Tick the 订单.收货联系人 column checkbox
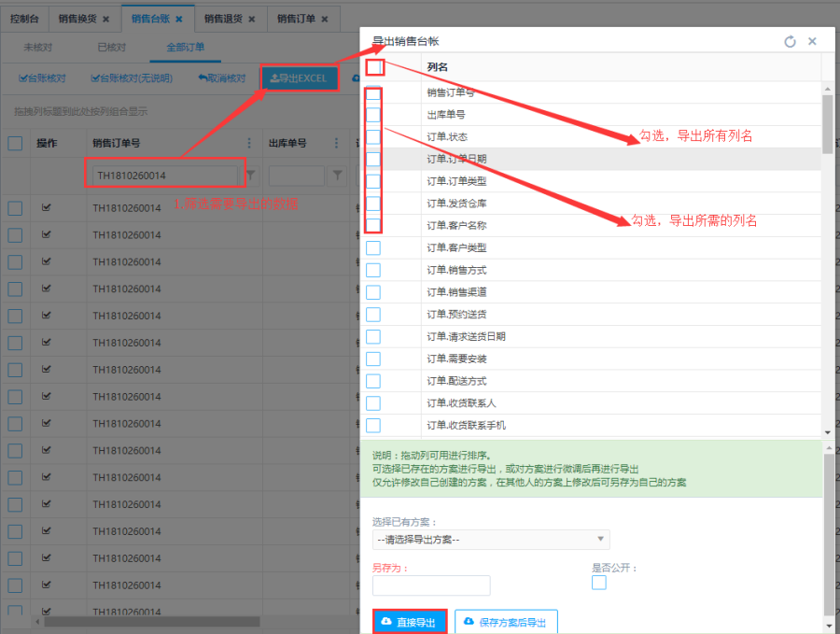The height and width of the screenshot is (634, 840). [373, 403]
